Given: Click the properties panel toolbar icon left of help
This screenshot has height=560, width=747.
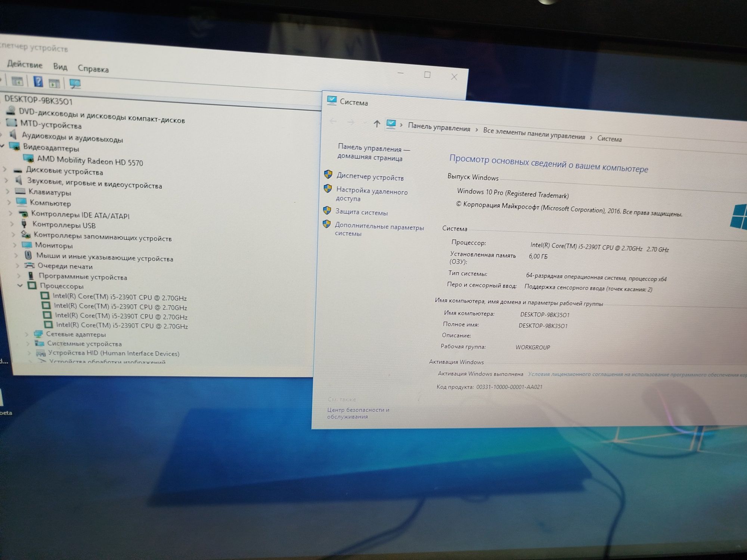Looking at the screenshot, I should [17, 81].
